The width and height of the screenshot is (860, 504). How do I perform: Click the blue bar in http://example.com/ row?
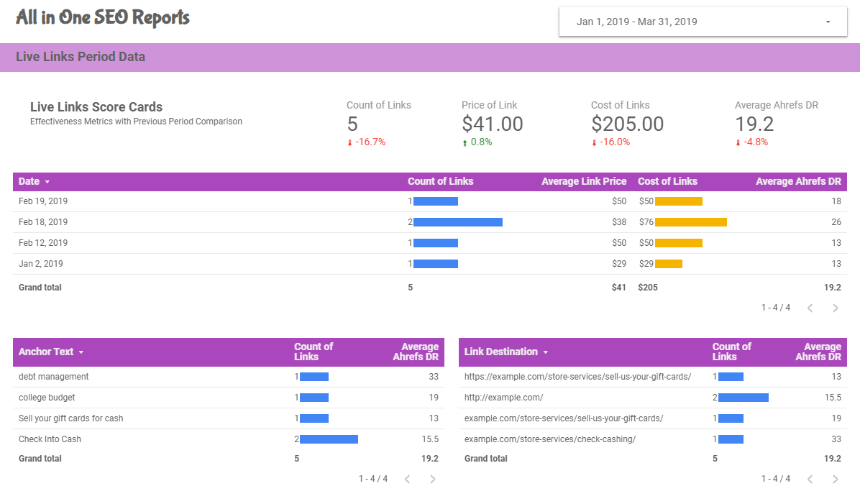(x=744, y=398)
